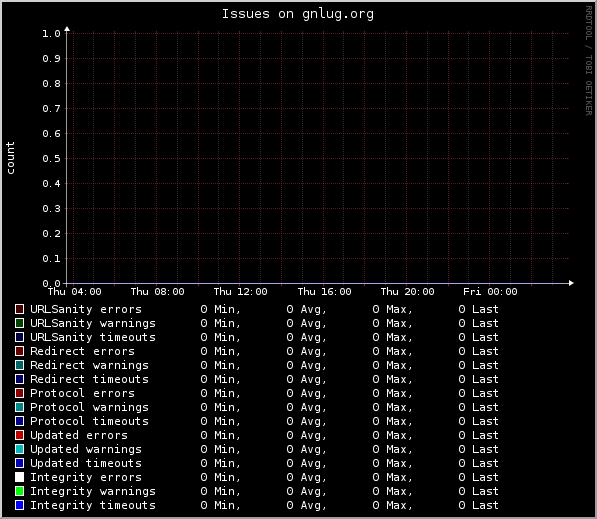Click the x-axis arrow at right end
Viewport: 597px width, 519px height.
tap(571, 283)
